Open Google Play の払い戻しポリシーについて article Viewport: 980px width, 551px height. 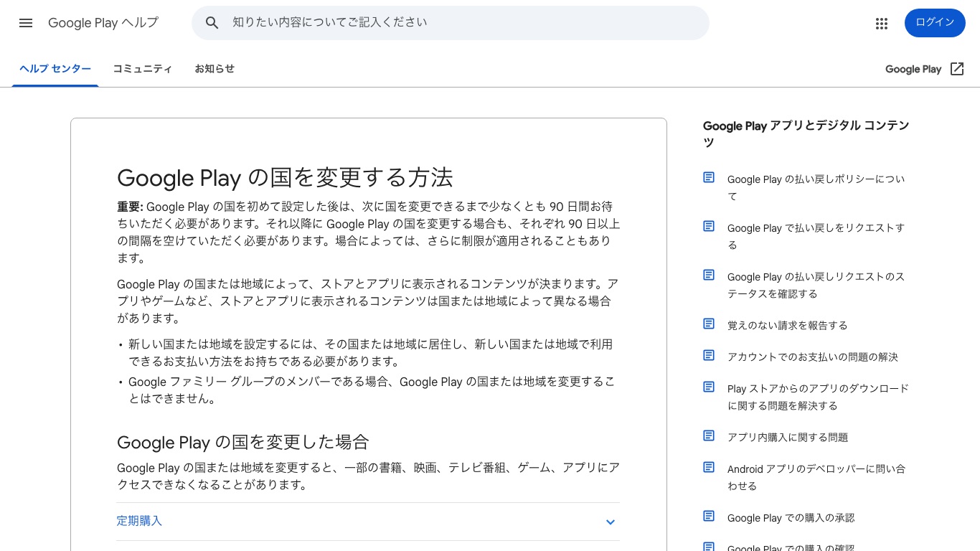tap(816, 188)
